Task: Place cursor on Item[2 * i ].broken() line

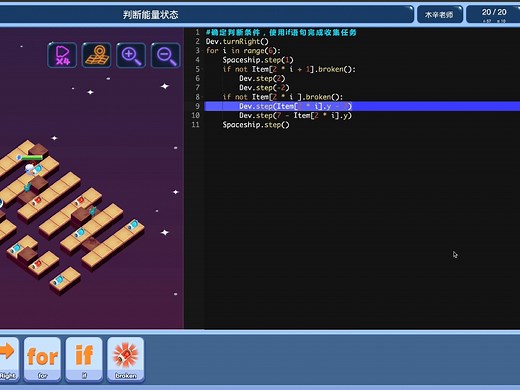Action: click(283, 97)
